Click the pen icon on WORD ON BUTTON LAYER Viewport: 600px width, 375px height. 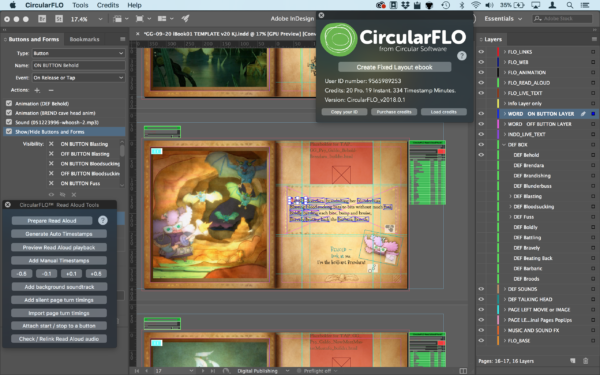point(583,114)
